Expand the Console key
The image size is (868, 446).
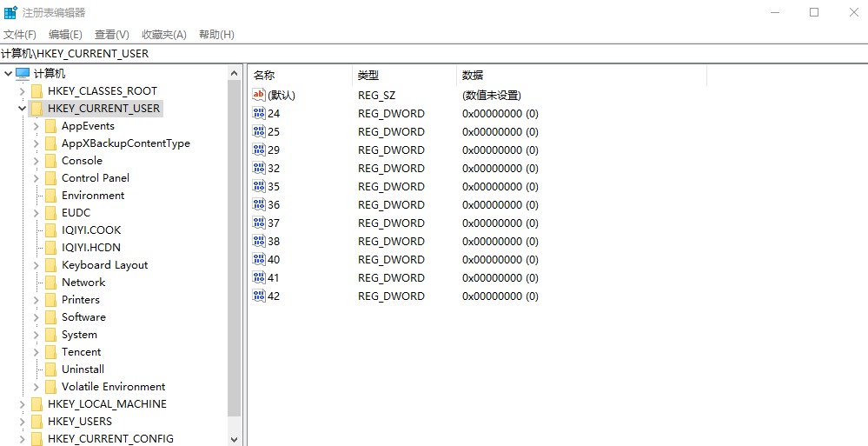pyautogui.click(x=36, y=161)
